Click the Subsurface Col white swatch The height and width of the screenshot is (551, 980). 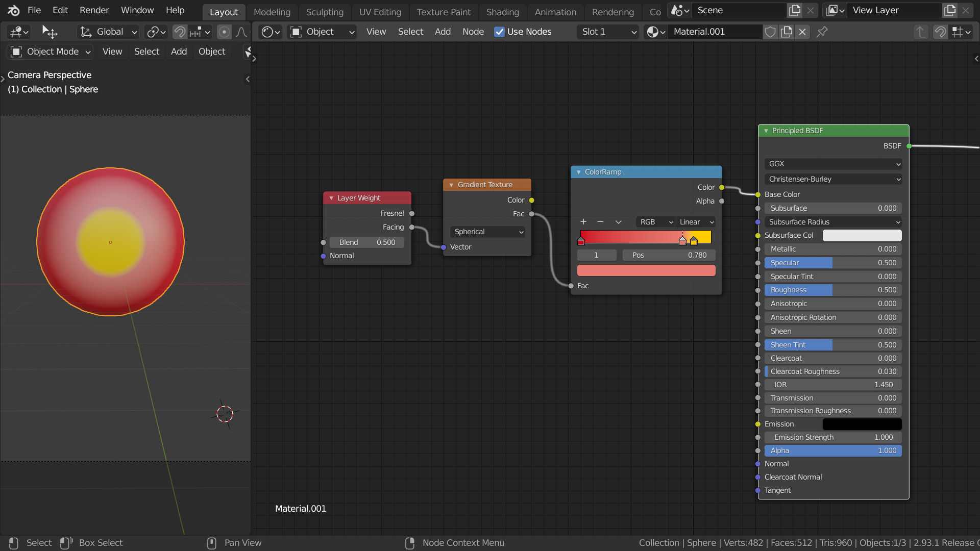(862, 235)
